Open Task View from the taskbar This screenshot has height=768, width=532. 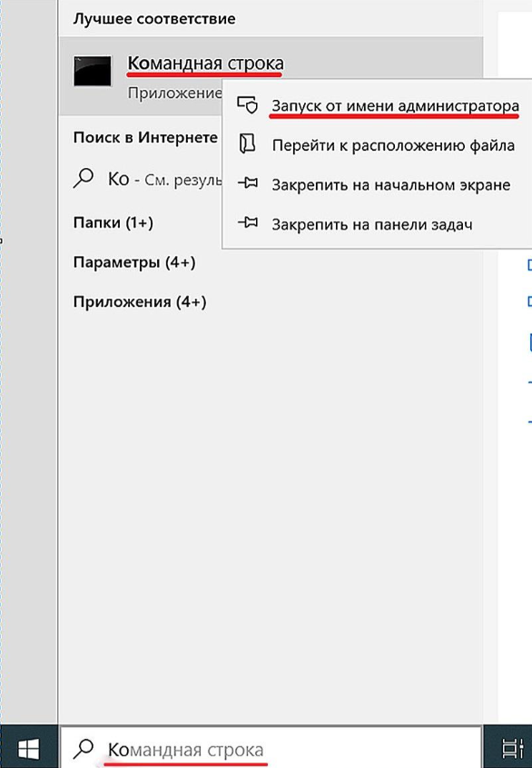point(513,749)
